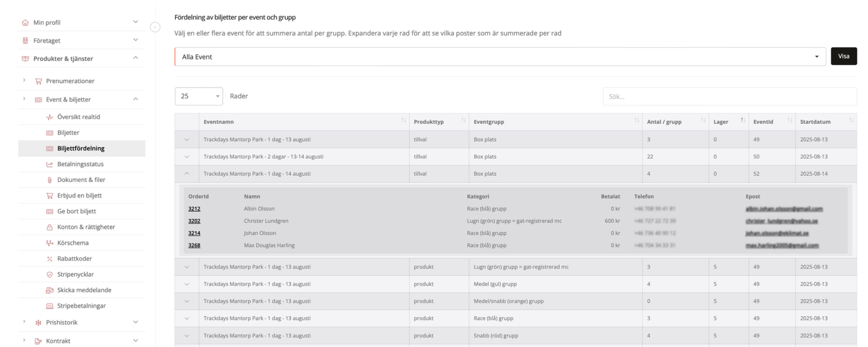The width and height of the screenshot is (868, 347).
Task: Click the Betalningsstatus chart icon
Action: click(x=49, y=164)
